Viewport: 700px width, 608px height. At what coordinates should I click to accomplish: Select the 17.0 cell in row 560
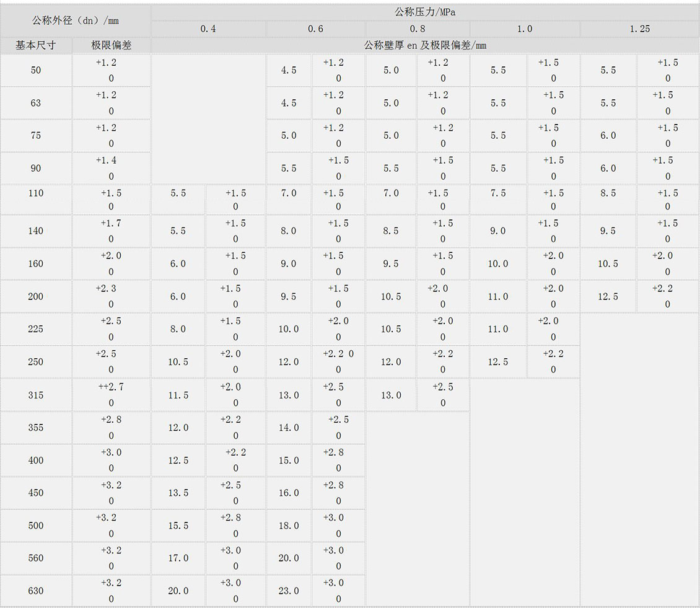(x=178, y=558)
